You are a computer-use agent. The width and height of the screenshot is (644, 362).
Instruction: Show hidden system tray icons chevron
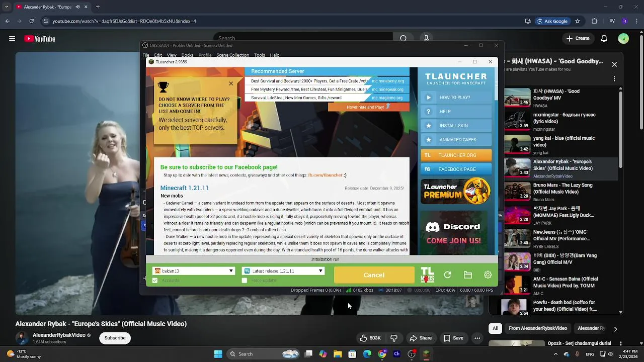click(x=555, y=354)
